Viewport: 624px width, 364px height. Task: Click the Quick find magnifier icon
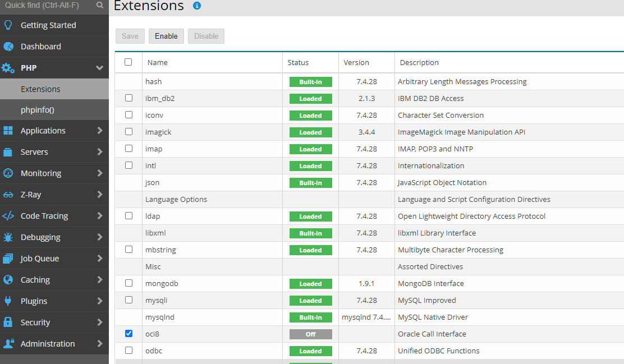(100, 6)
